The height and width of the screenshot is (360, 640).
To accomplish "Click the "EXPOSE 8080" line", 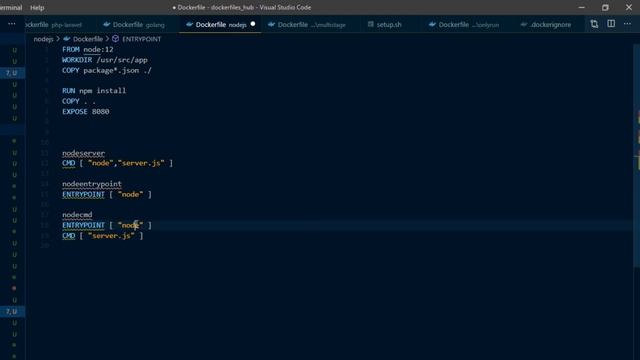I will coord(86,111).
